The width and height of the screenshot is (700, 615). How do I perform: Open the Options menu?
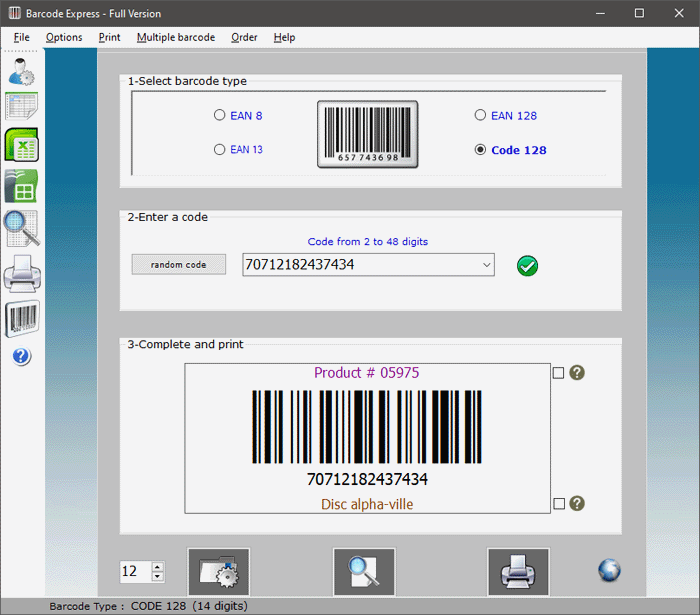tap(64, 37)
